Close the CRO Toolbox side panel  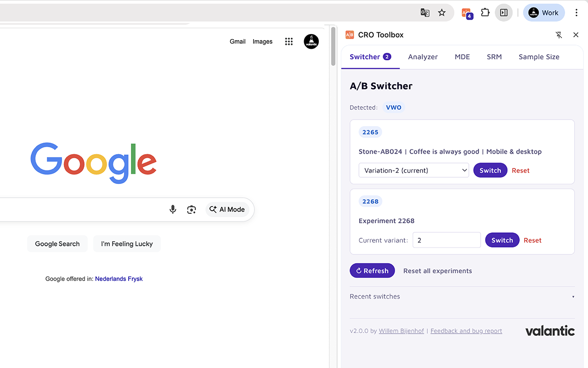click(x=576, y=35)
